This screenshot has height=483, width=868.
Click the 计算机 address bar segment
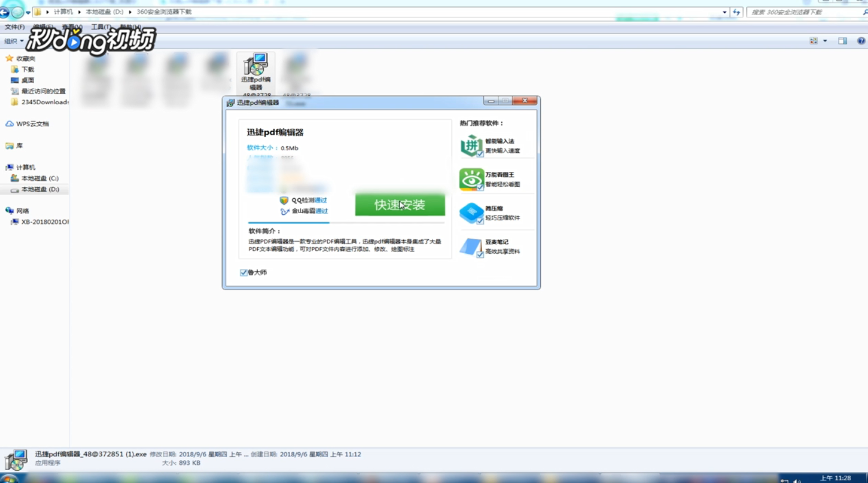[x=63, y=12]
